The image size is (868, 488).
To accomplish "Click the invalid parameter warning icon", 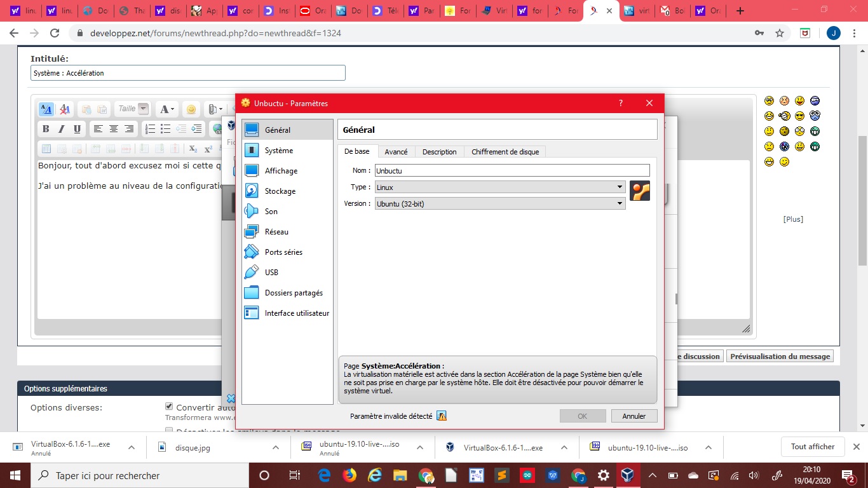I will pos(442,416).
